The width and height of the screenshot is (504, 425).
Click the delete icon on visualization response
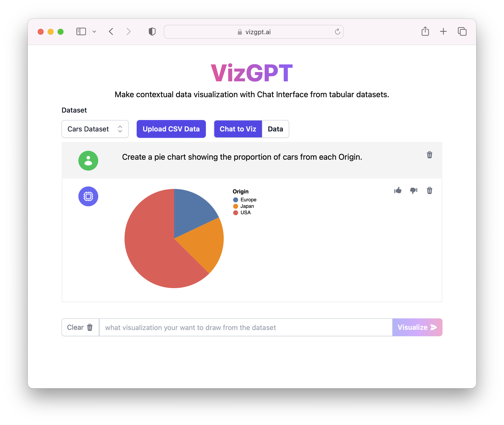coord(430,190)
